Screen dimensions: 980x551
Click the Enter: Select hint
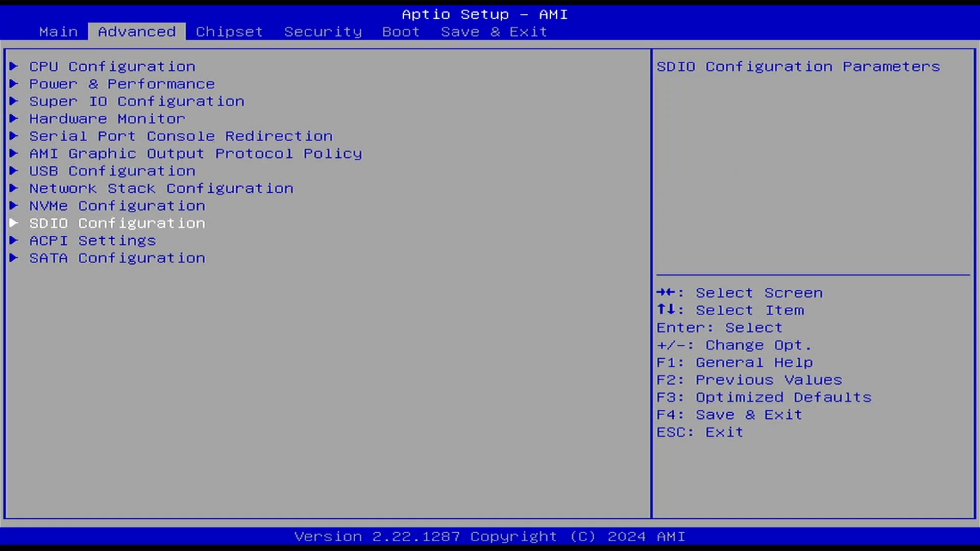click(x=719, y=327)
